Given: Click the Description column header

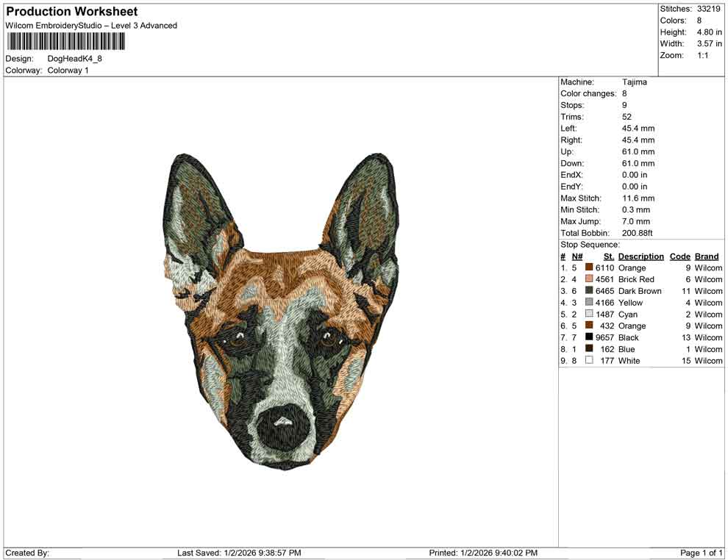Looking at the screenshot, I should click(x=640, y=256).
